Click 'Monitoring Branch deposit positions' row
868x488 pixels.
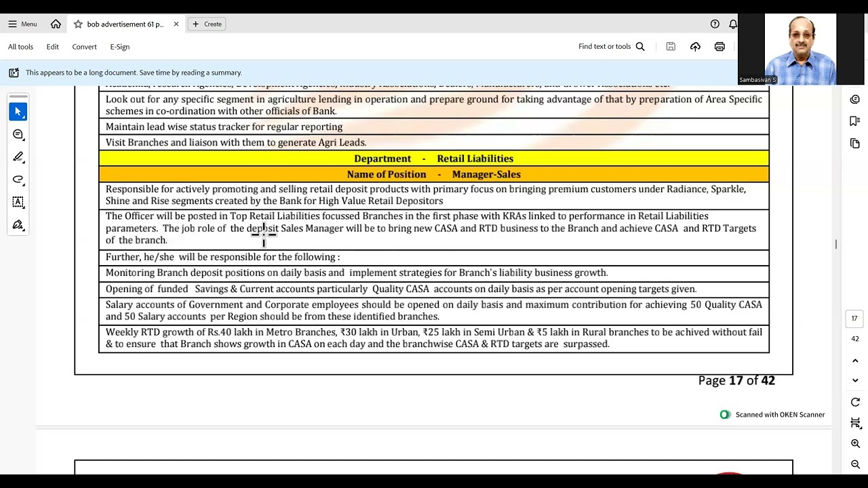[434, 272]
